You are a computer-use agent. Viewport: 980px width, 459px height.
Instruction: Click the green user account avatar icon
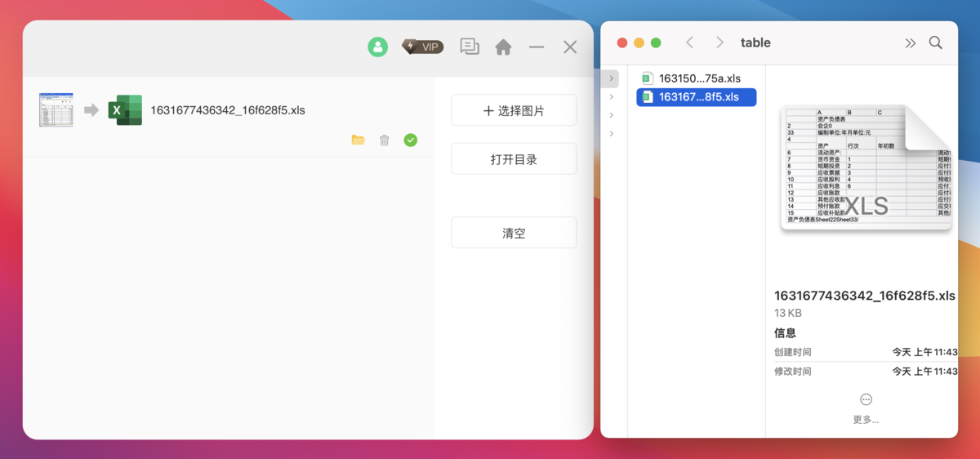pyautogui.click(x=377, y=47)
